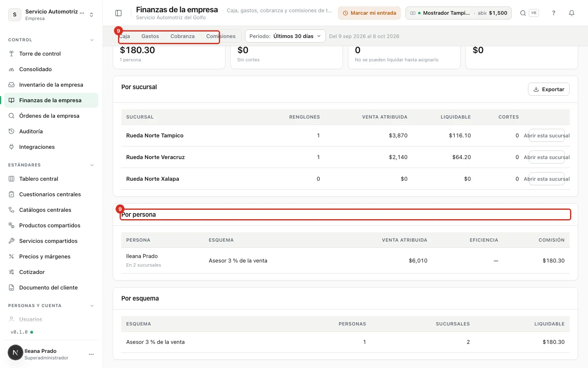Click Marcar mi entrada button
588x368 pixels.
[369, 13]
